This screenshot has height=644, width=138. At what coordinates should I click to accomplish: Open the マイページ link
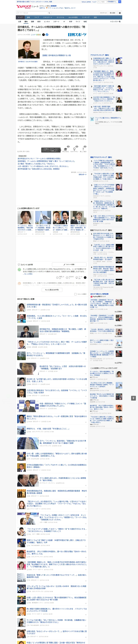(x=103, y=13)
